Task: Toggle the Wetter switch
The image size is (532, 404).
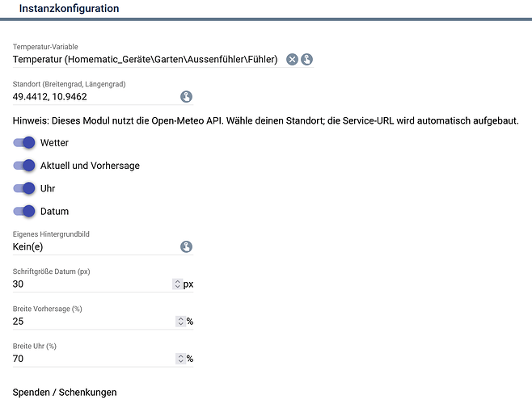Action: [24, 142]
